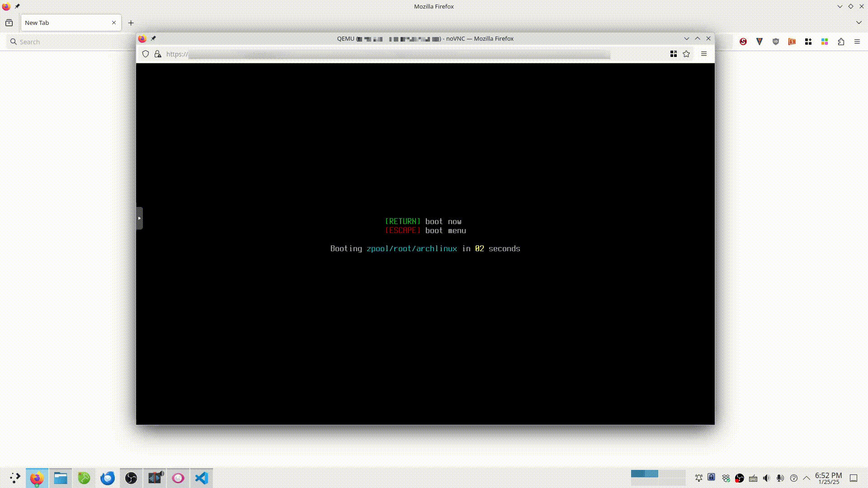868x488 pixels.
Task: Open the list all tabs dropdown
Action: [859, 23]
